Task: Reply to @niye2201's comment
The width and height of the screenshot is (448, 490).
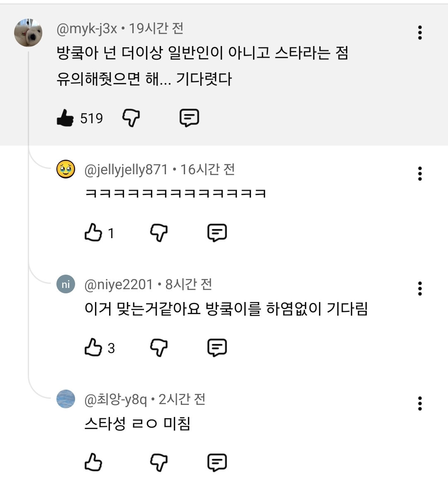Action: (x=217, y=347)
